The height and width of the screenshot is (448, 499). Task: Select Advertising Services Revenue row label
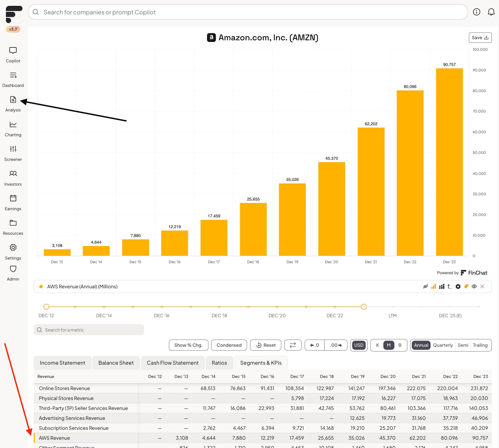72,418
